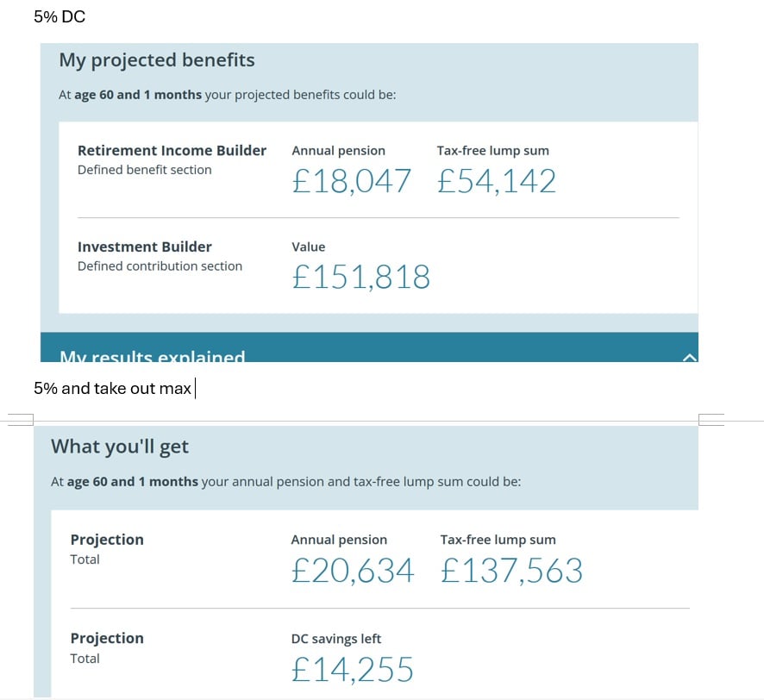Click the £14,255 DC savings left figure
This screenshot has height=700, width=764.
[352, 670]
